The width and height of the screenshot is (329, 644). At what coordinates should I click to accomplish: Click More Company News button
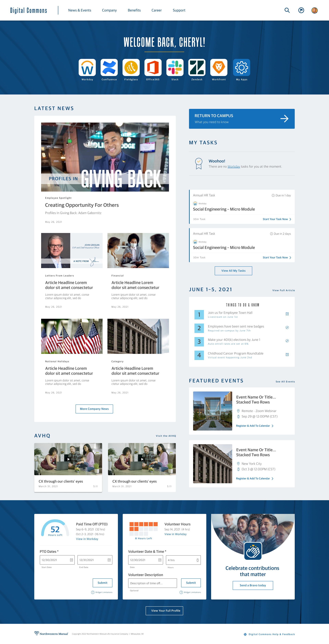point(94,409)
